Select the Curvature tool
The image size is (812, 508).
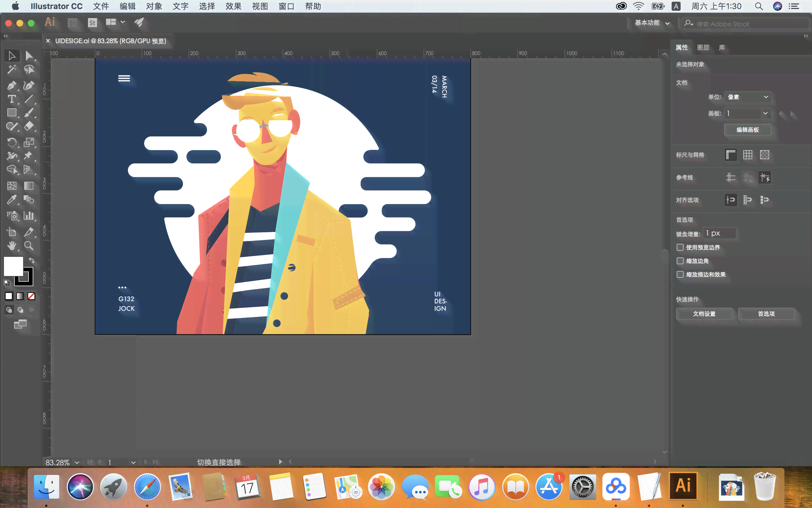point(29,85)
